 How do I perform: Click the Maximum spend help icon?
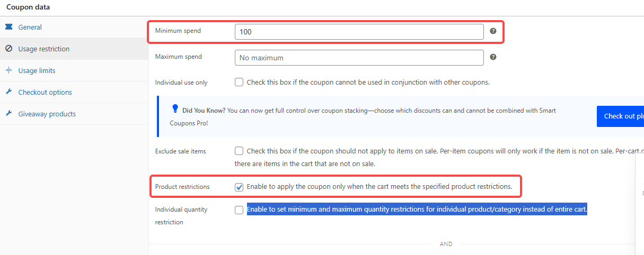(x=493, y=57)
